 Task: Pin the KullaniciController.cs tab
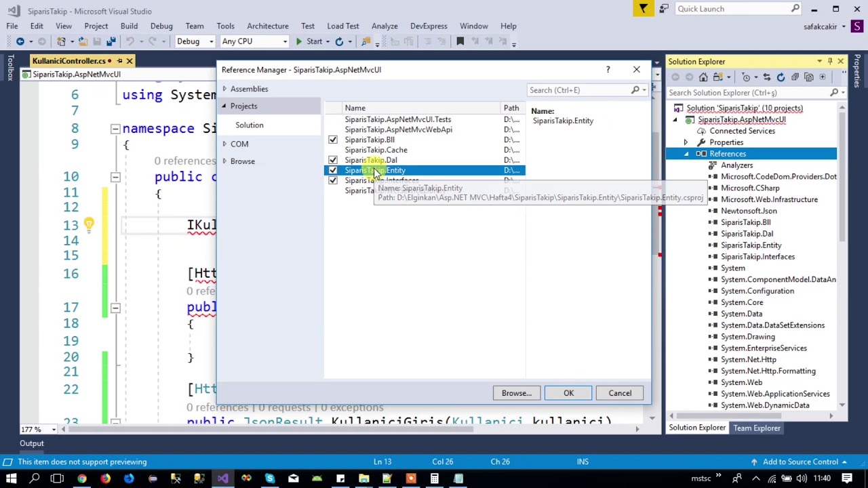[x=119, y=61]
